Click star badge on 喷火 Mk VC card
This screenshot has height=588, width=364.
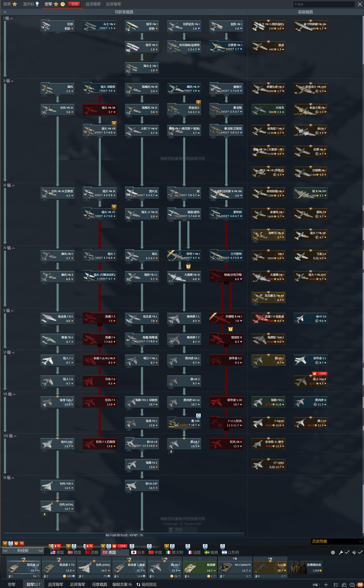114,207
